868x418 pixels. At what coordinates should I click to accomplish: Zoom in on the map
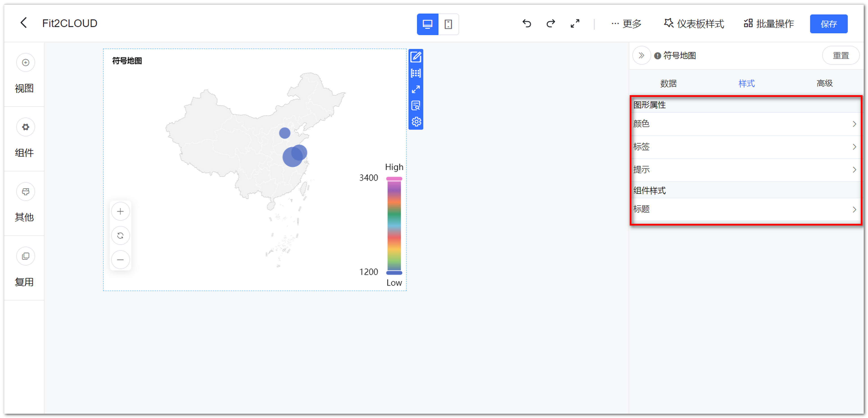coord(120,211)
